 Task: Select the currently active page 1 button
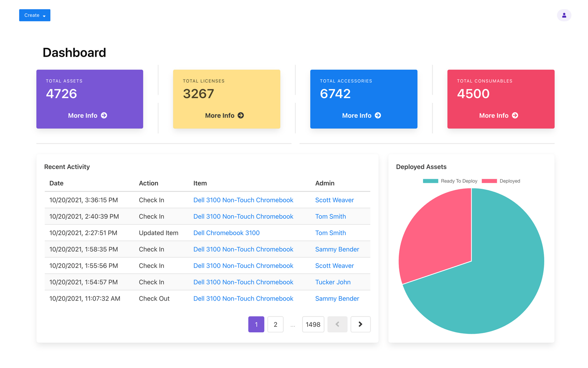point(256,324)
